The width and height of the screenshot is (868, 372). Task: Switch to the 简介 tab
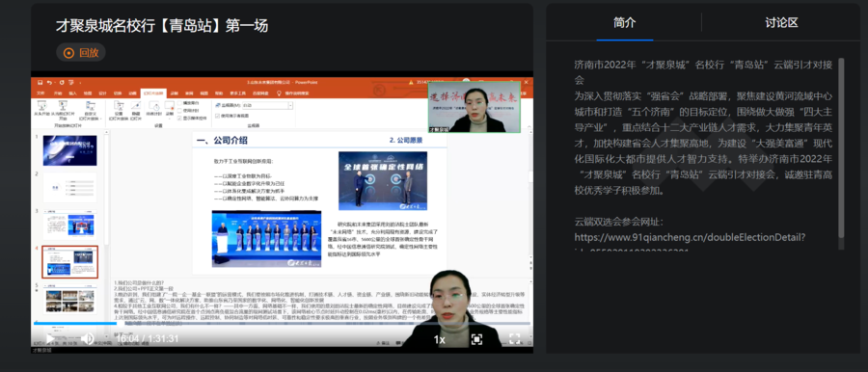tap(624, 23)
